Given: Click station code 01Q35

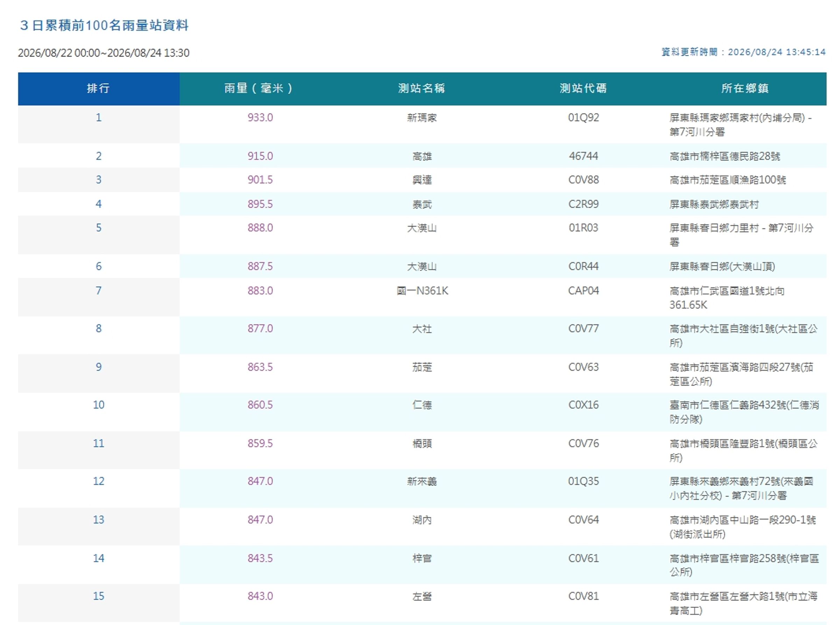Looking at the screenshot, I should (x=583, y=481).
